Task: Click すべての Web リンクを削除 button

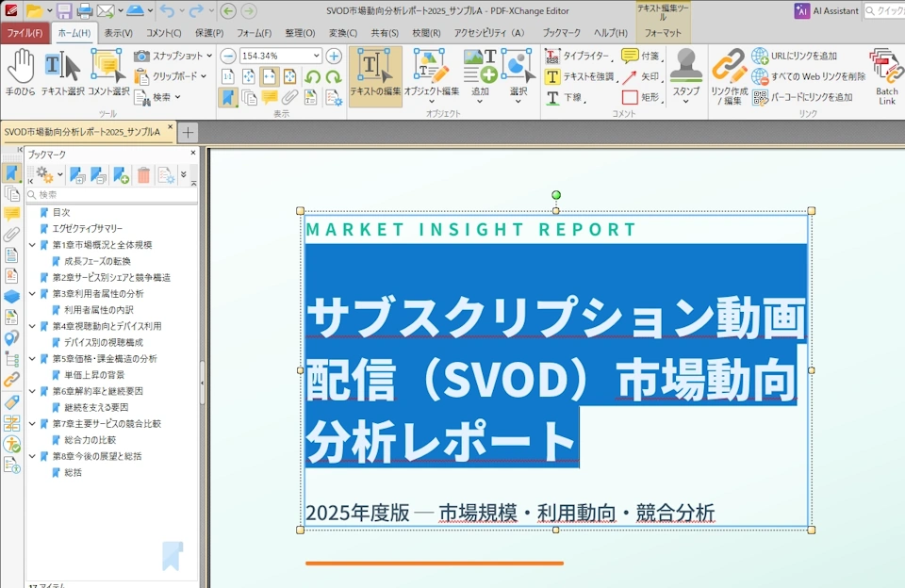Action: [809, 76]
